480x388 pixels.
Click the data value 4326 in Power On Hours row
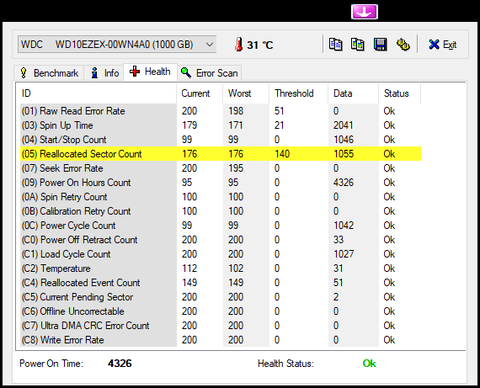point(344,183)
